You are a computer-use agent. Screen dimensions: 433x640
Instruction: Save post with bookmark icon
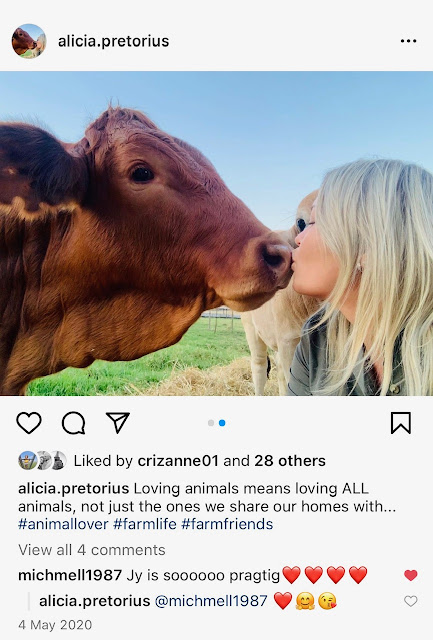tap(401, 423)
